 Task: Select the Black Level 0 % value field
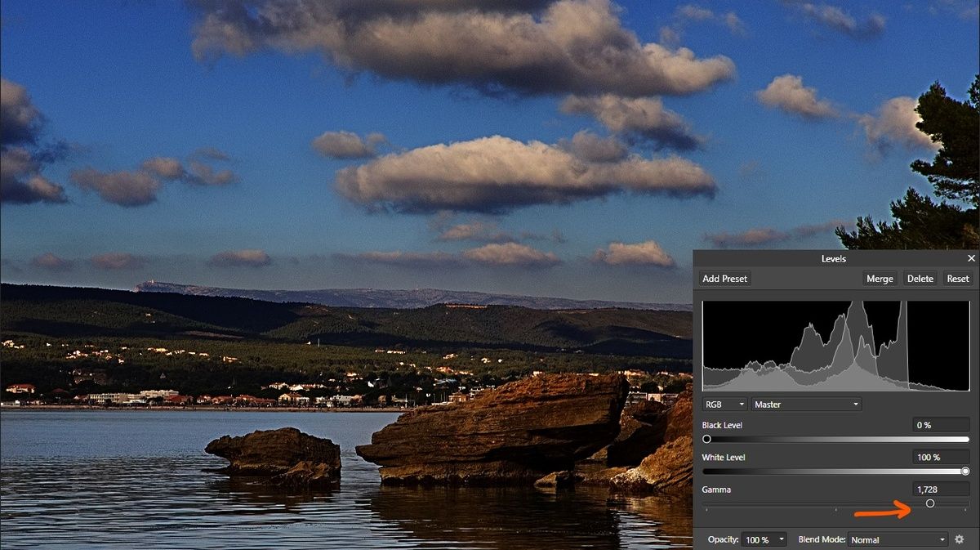coord(941,425)
